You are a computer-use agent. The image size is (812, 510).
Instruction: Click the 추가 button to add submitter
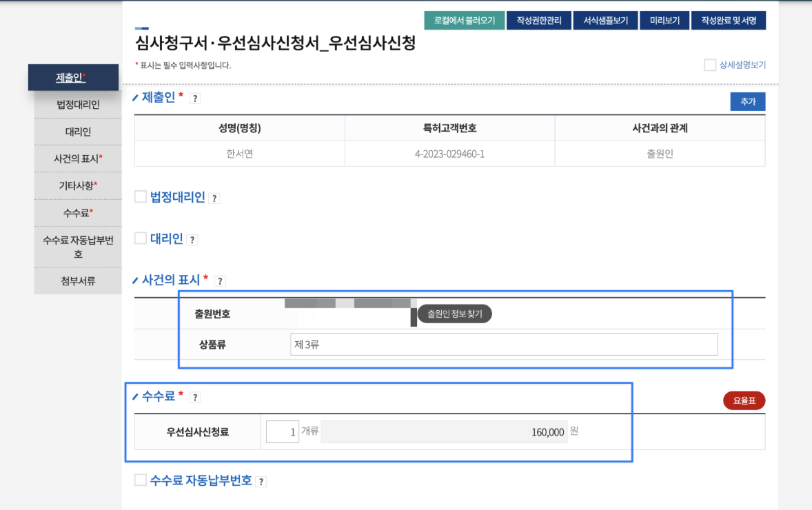[747, 101]
